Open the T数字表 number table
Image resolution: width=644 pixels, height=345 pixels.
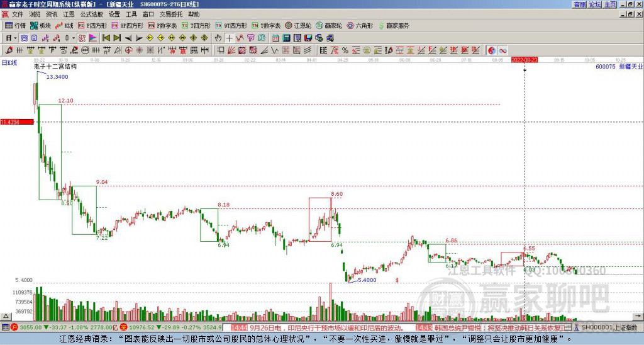tap(266, 25)
